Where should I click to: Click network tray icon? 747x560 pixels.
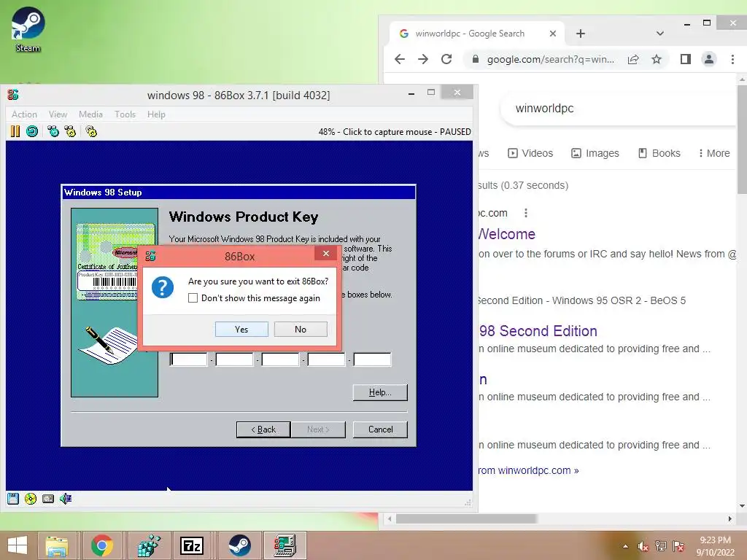[x=661, y=546]
